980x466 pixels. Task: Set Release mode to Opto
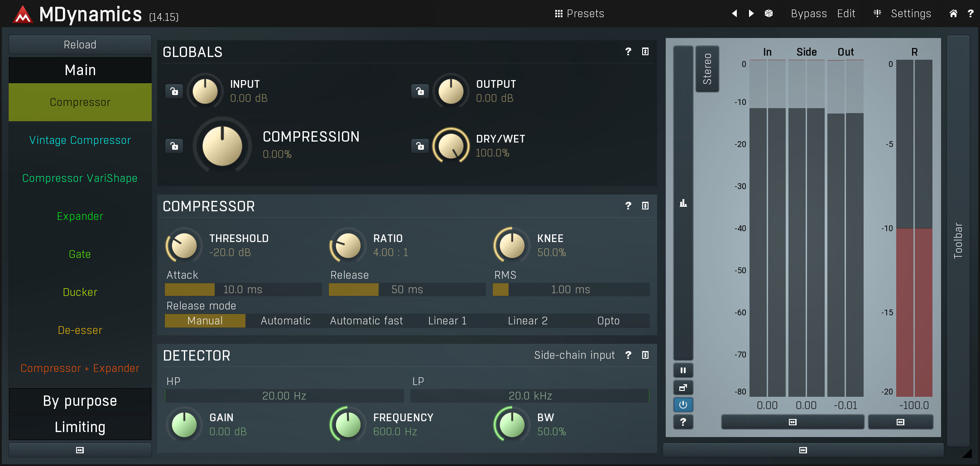point(608,320)
